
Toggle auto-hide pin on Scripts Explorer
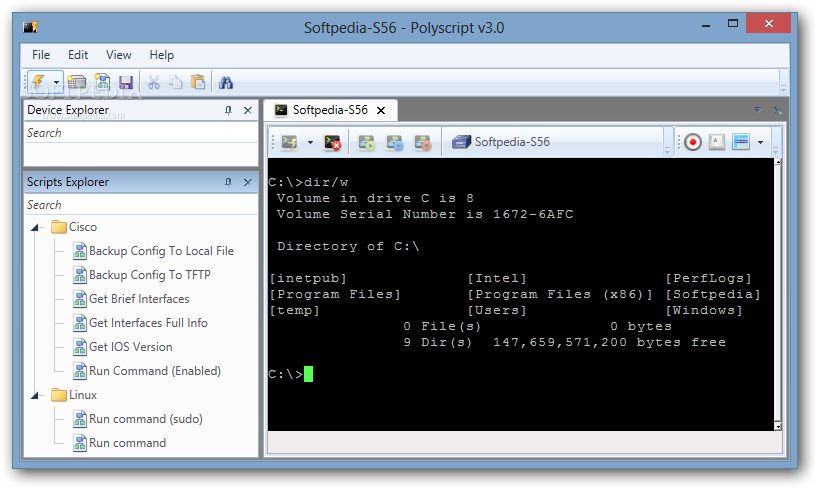(228, 182)
